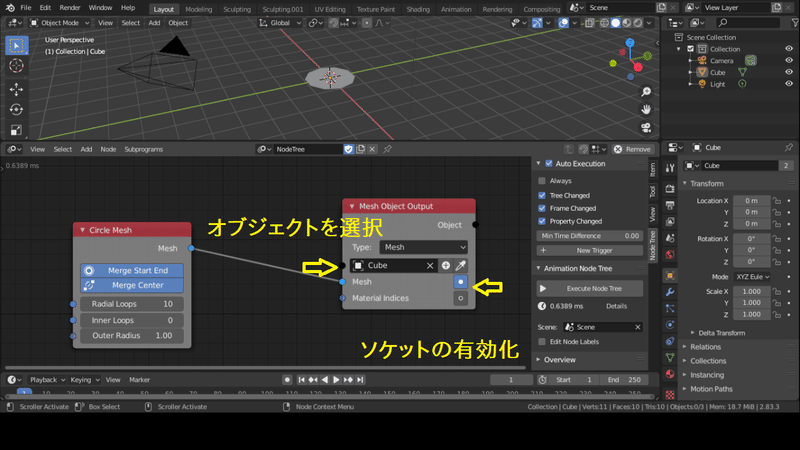Open the Object properties tab icon
This screenshot has width=800, height=450.
[670, 276]
